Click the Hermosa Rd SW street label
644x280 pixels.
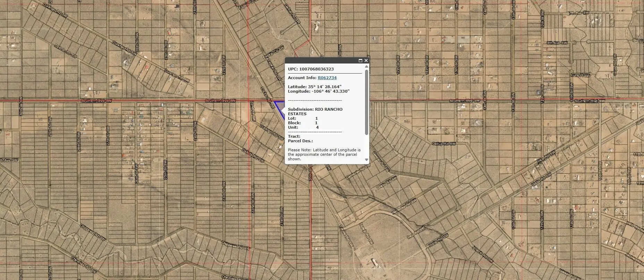[x=404, y=206]
